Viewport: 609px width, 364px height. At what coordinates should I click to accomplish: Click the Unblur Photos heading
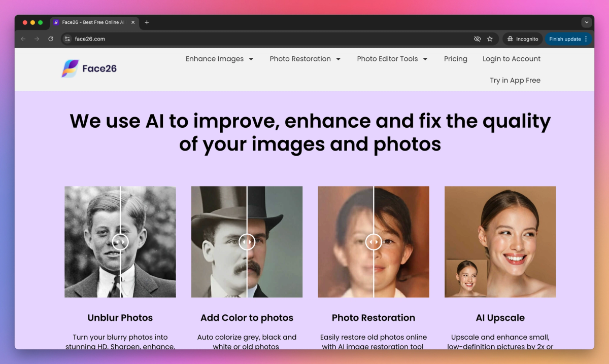(x=120, y=318)
